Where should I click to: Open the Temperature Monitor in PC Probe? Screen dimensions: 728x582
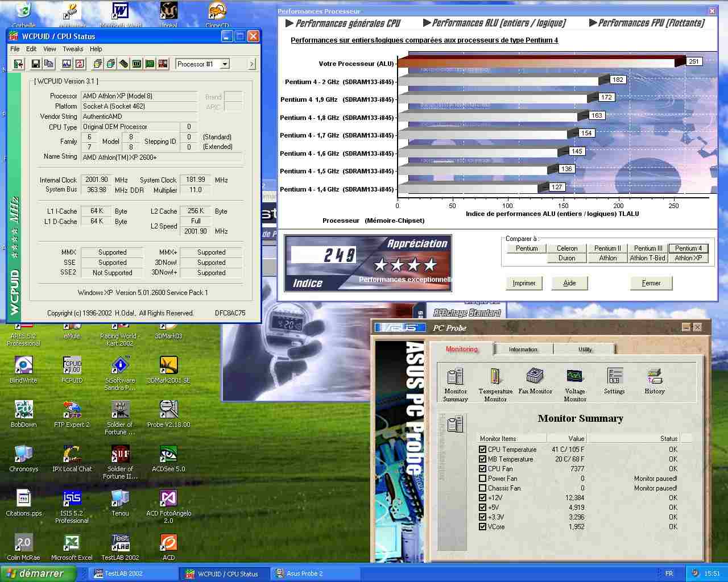tap(495, 384)
